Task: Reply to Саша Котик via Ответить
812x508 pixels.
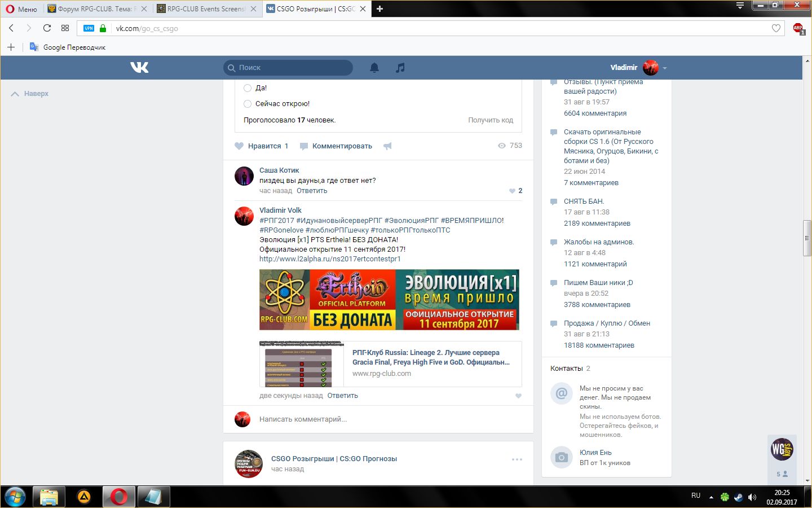Action: [x=312, y=191]
